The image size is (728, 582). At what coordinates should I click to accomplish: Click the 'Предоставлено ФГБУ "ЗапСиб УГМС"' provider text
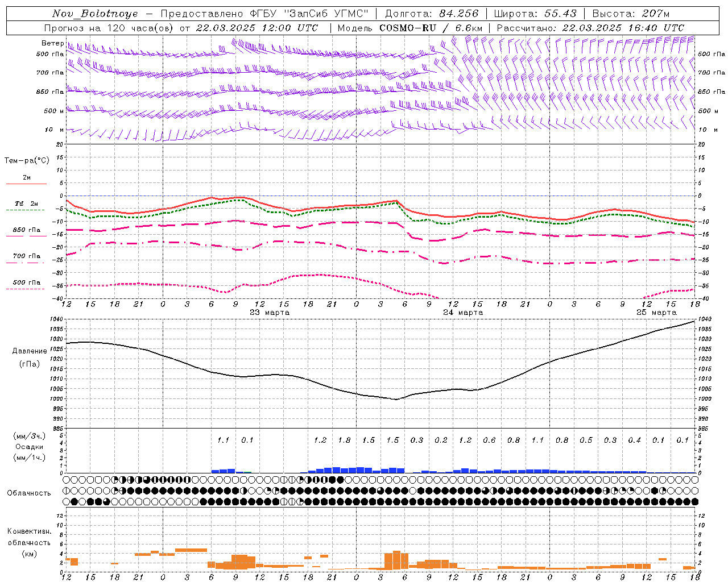(x=264, y=14)
